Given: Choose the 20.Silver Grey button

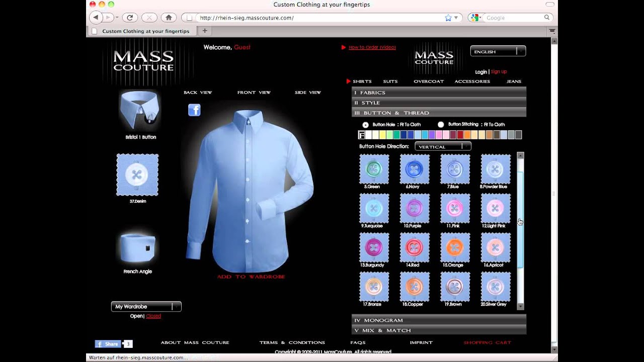Looking at the screenshot, I should pos(496,287).
